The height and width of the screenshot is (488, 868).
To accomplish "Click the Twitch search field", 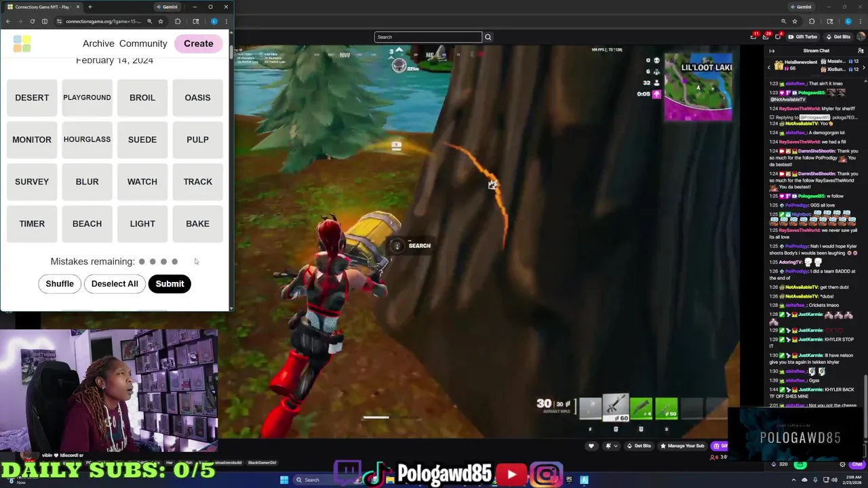I will pyautogui.click(x=428, y=37).
